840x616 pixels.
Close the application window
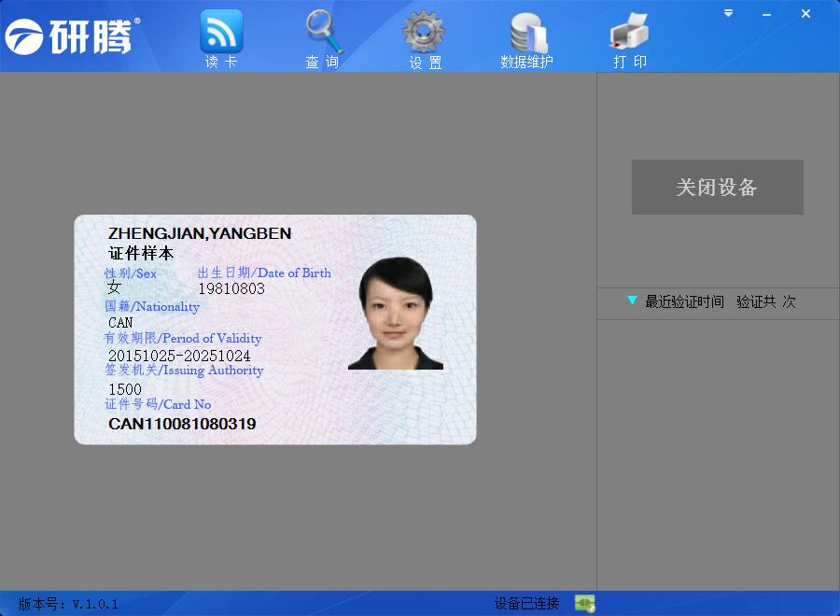805,14
